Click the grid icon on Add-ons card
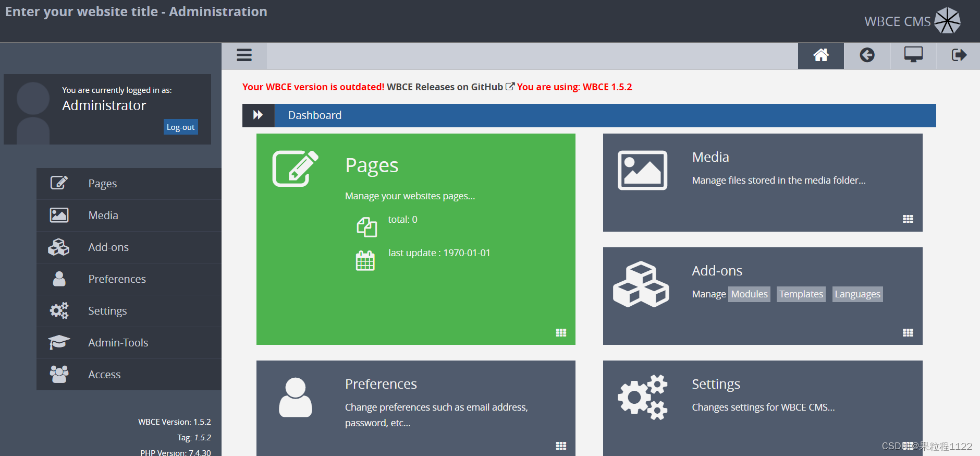The width and height of the screenshot is (980, 456). coord(908,333)
